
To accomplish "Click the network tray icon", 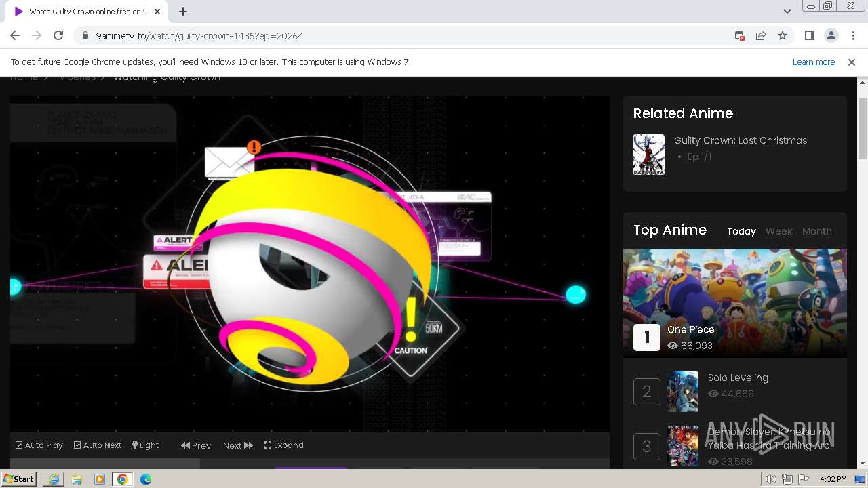I will click(x=787, y=479).
